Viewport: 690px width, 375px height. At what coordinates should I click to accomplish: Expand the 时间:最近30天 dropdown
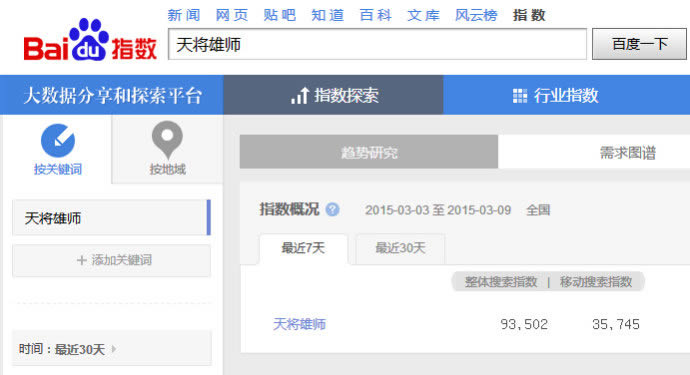coord(111,349)
